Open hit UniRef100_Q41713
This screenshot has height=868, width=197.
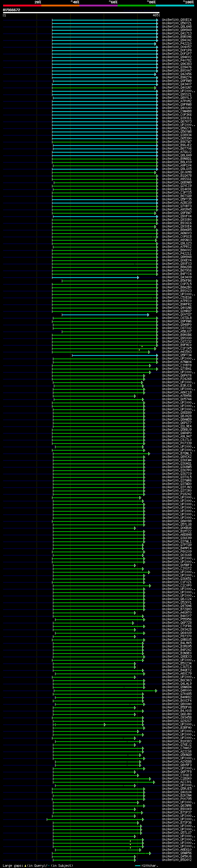coord(176,34)
